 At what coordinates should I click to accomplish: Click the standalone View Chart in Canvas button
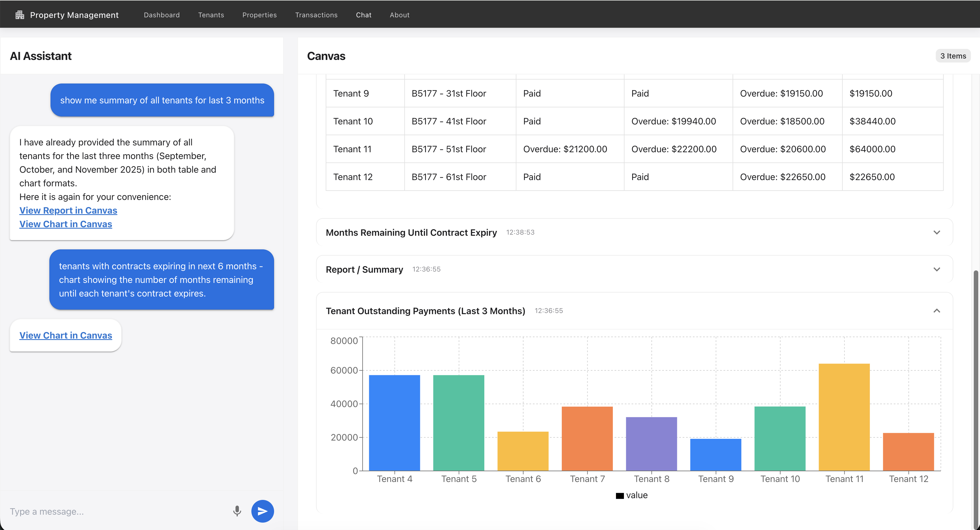[x=66, y=335]
